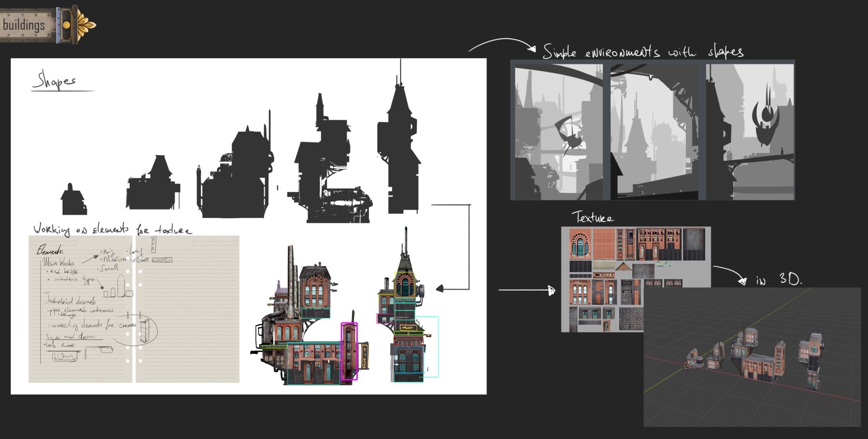The height and width of the screenshot is (439, 868).
Task: Click the 3D cursor in the Blender viewport
Action: point(688,366)
